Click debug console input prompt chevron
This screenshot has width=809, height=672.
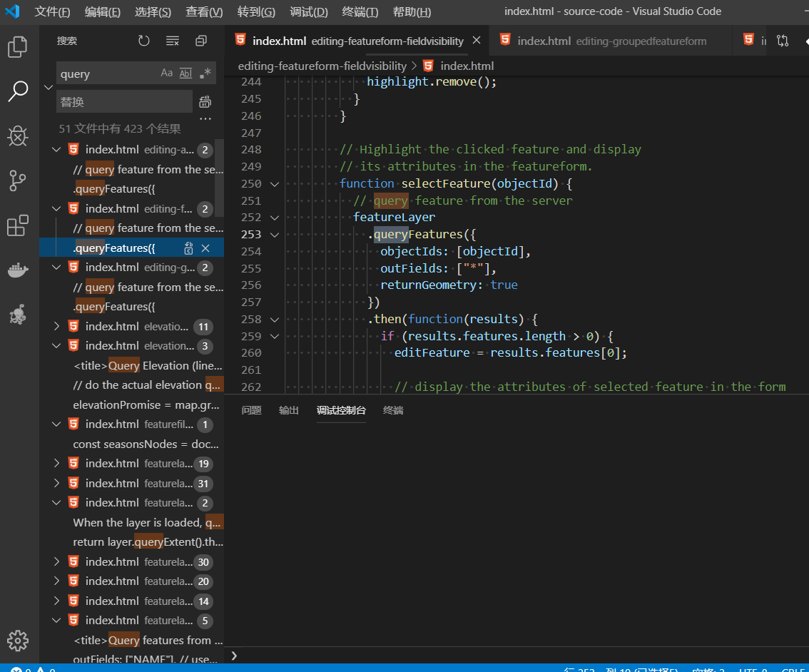234,656
